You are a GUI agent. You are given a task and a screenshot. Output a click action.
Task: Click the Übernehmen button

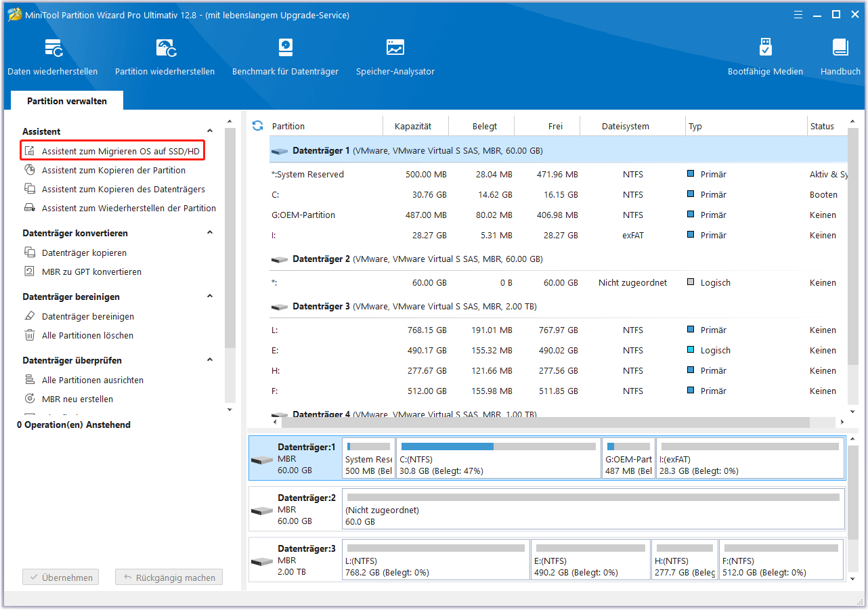pos(60,578)
